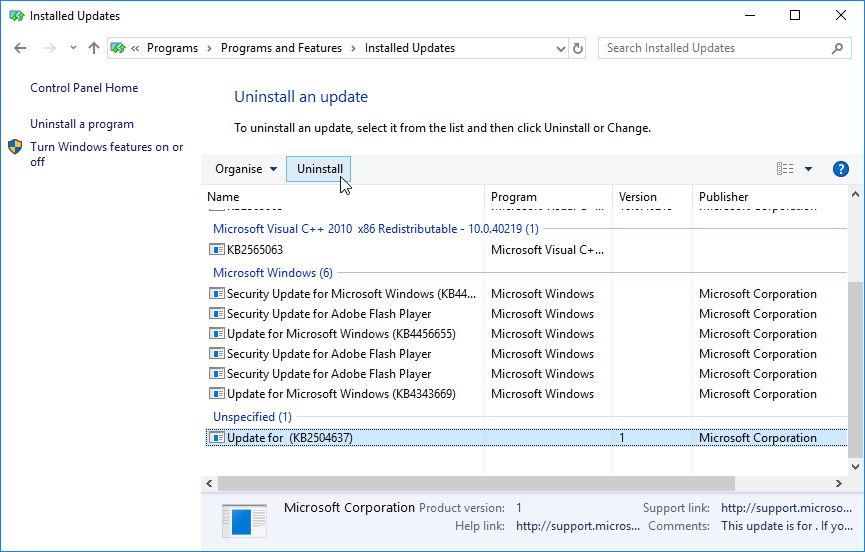Open the address bar history dropdown
Image resolution: width=865 pixels, height=552 pixels.
[x=560, y=49]
